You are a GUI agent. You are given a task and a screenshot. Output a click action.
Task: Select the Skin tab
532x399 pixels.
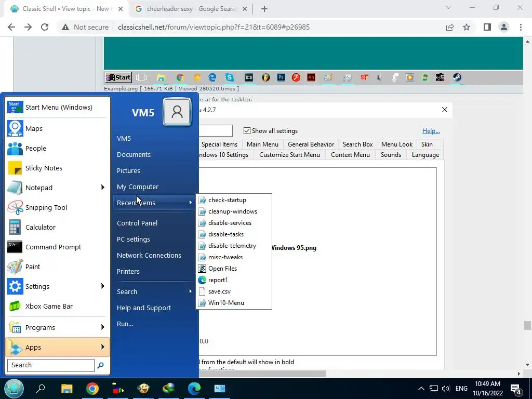point(427,144)
